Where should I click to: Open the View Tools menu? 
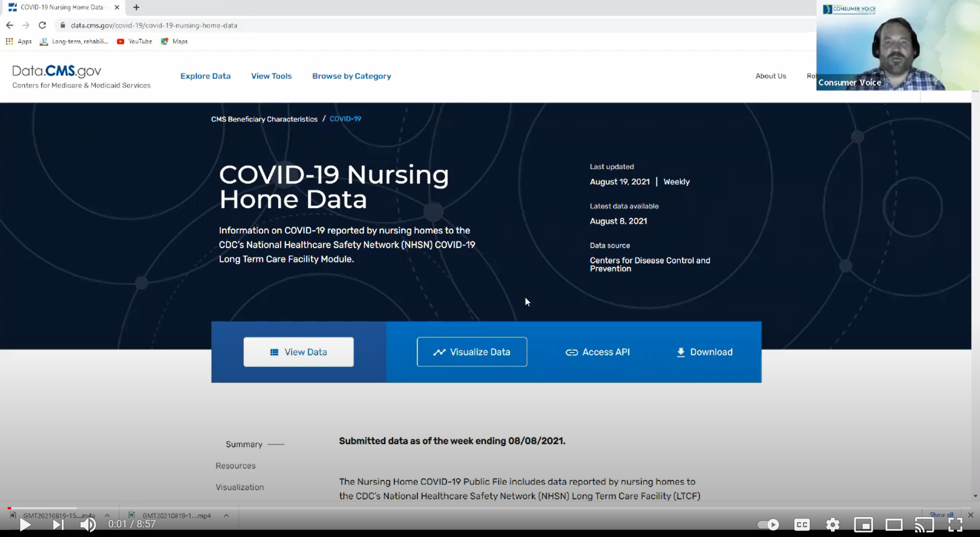point(271,76)
